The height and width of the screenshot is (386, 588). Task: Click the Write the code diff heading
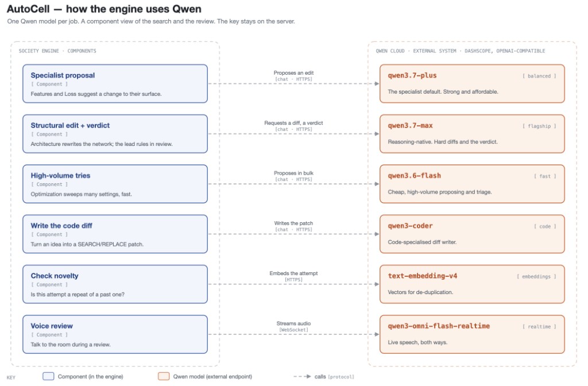(61, 226)
